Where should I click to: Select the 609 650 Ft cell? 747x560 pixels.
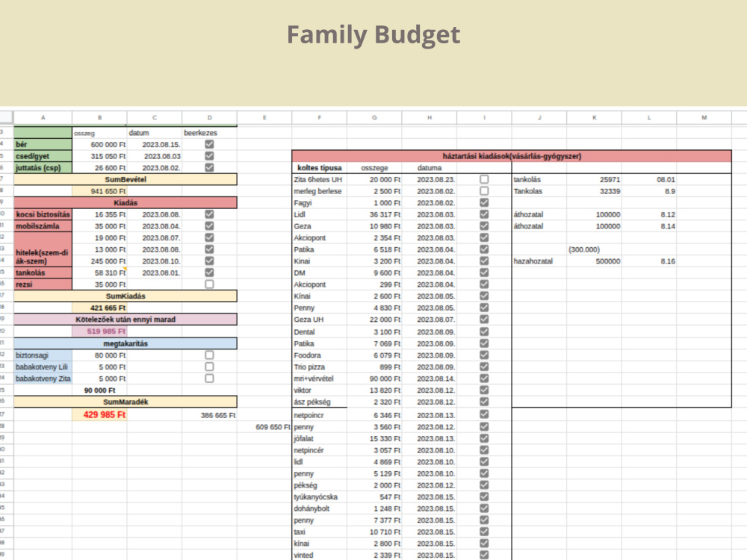264,427
